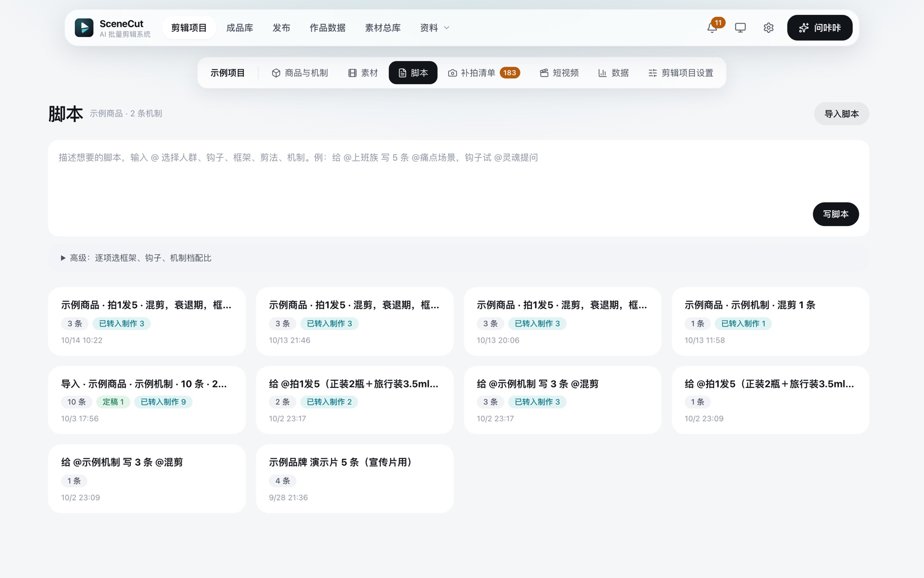The image size is (924, 578).
Task: Open the 素材 film icon tab
Action: pyautogui.click(x=363, y=73)
